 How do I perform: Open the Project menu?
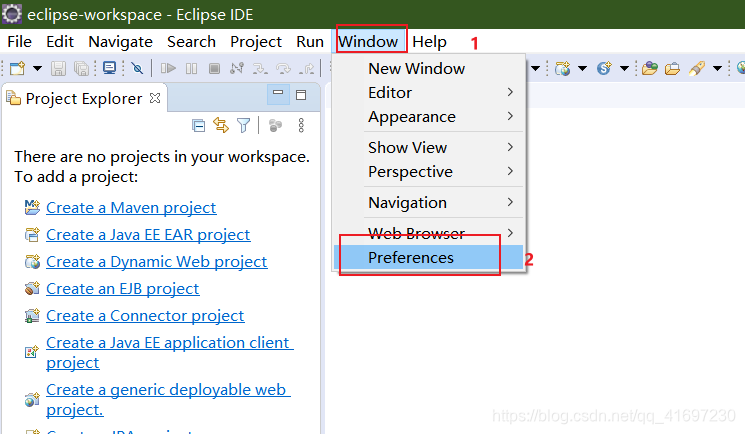click(256, 42)
